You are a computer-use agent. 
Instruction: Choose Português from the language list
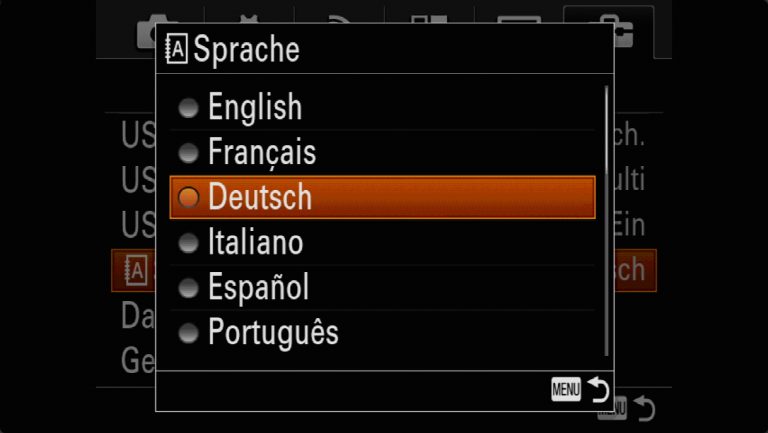pyautogui.click(x=383, y=333)
